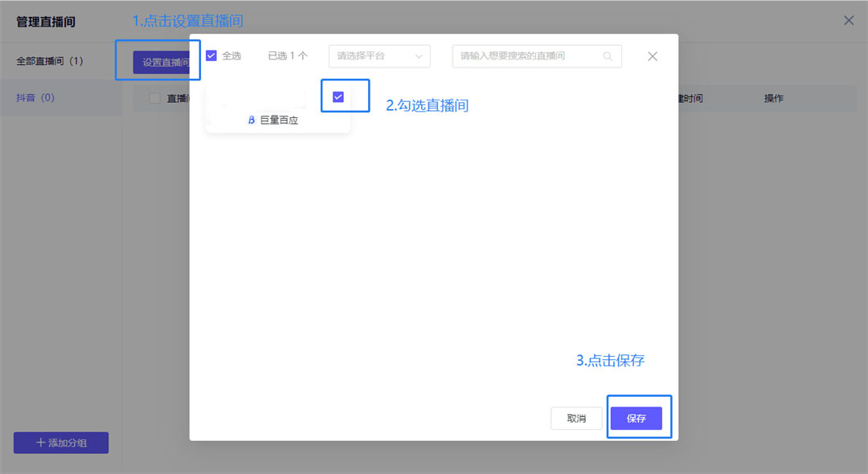Click the dropdown chevron on 请选择平台
Image resolution: width=868 pixels, height=474 pixels.
click(x=419, y=56)
